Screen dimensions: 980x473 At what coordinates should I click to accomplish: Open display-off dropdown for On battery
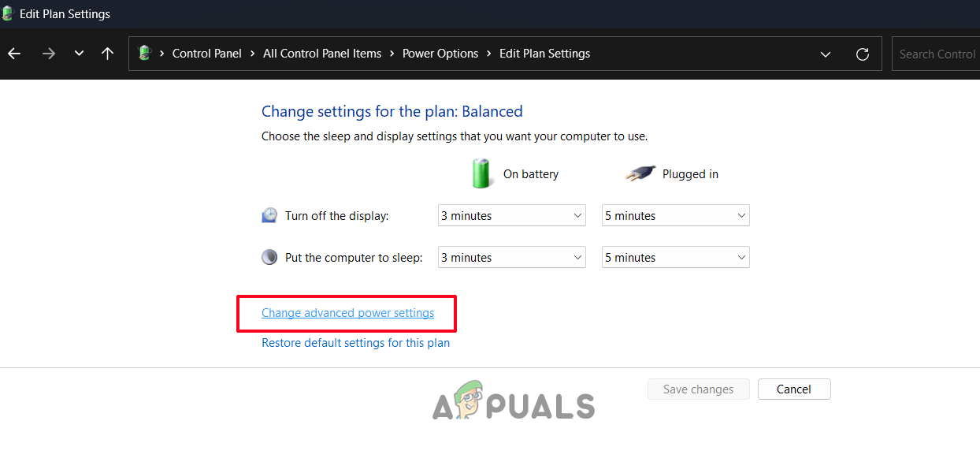pyautogui.click(x=511, y=216)
